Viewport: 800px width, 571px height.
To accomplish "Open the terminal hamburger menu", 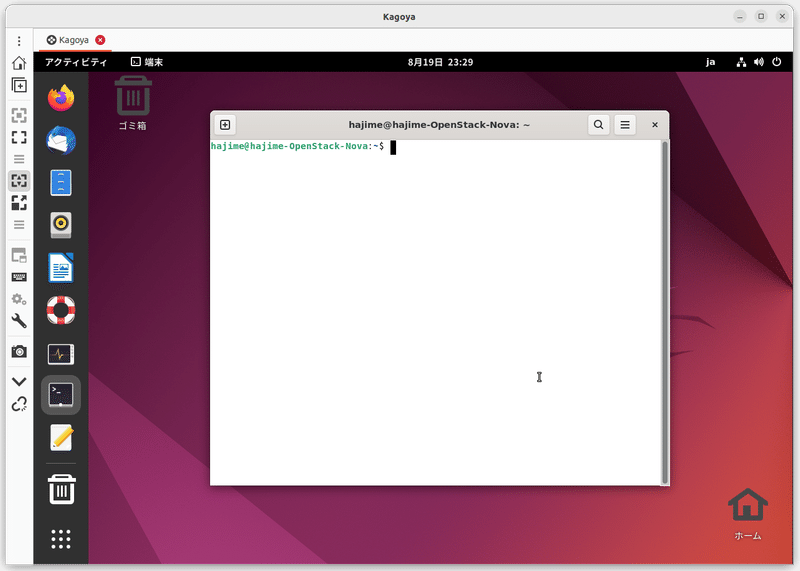I will [x=625, y=125].
